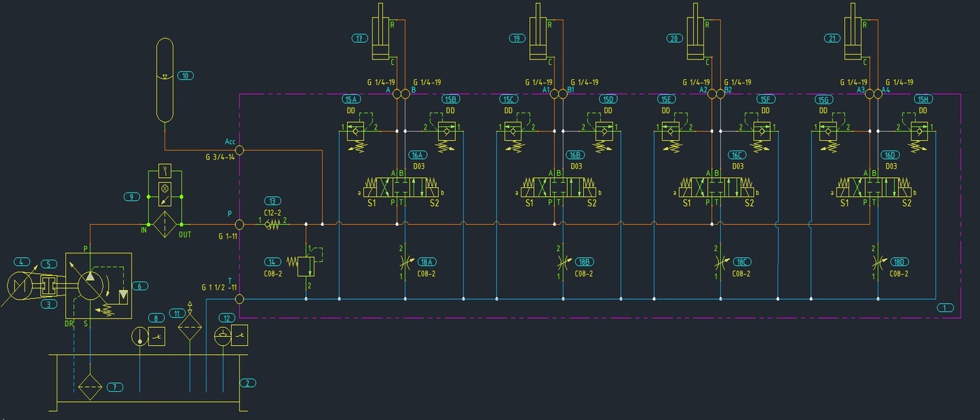Select the Acc port circle G 3/4-14
The image size is (980, 420).
tap(239, 150)
